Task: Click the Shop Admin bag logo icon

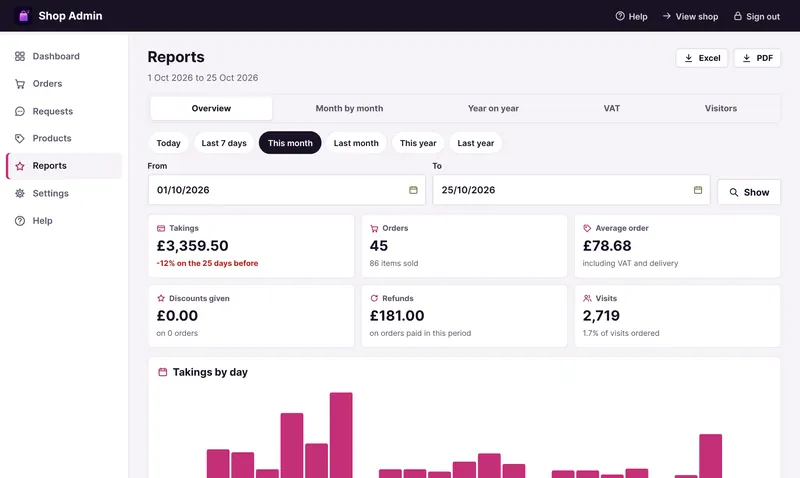Action: tap(23, 16)
